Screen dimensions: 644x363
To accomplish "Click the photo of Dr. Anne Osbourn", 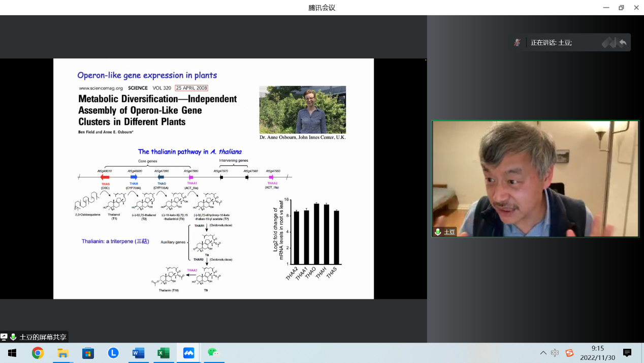I will 303,109.
